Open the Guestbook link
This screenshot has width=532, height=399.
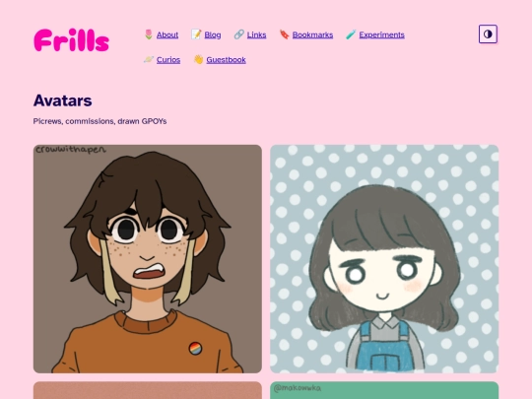226,60
